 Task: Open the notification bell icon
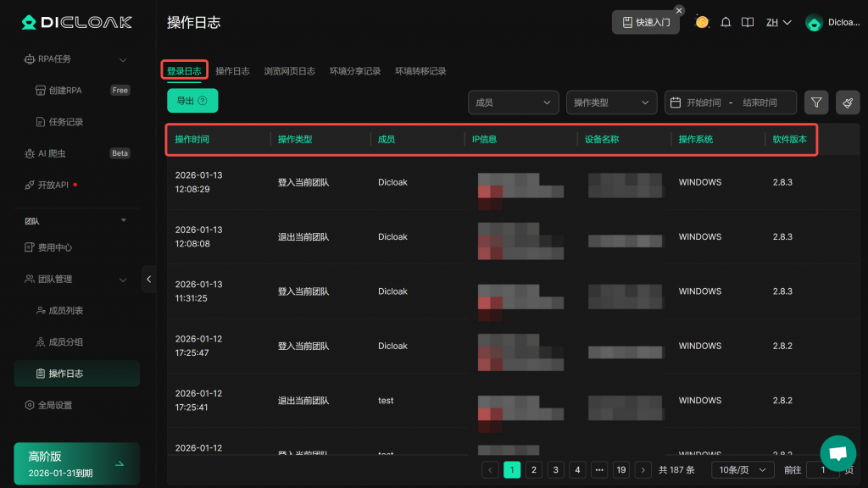click(x=726, y=23)
